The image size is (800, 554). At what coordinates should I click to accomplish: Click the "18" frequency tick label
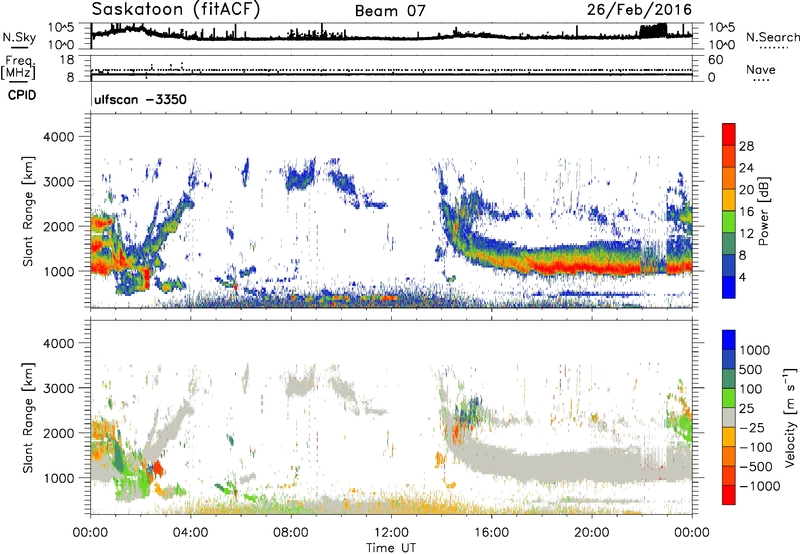pyautogui.click(x=67, y=60)
